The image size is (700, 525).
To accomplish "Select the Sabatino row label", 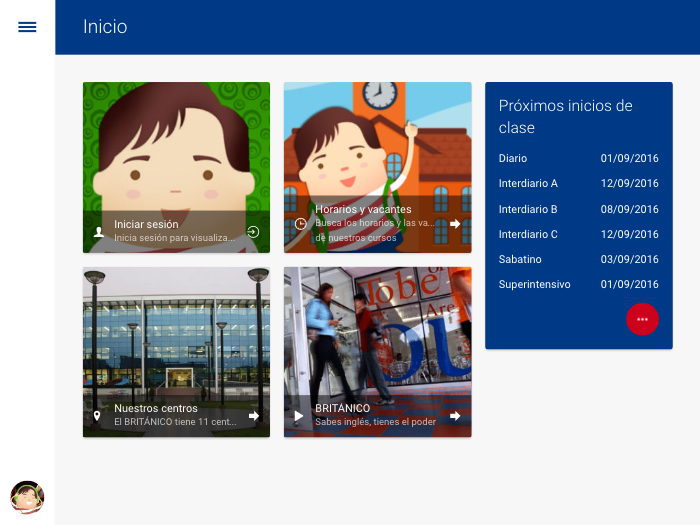I will 520,259.
